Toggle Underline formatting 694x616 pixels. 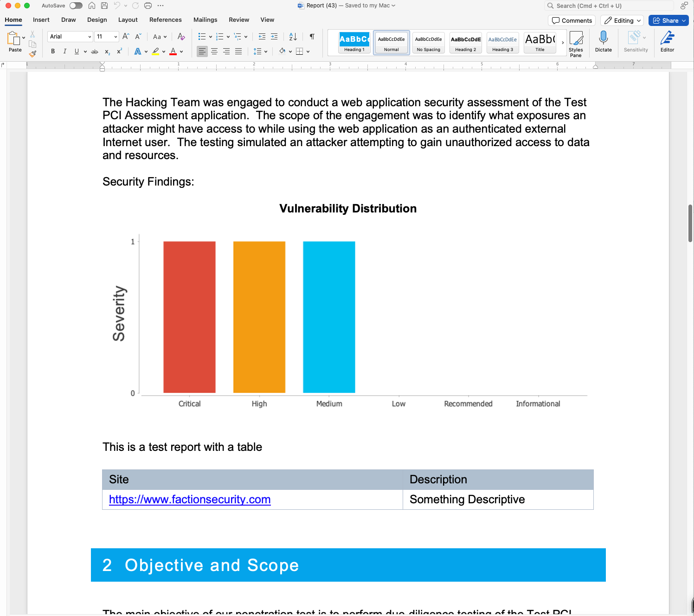tap(77, 51)
